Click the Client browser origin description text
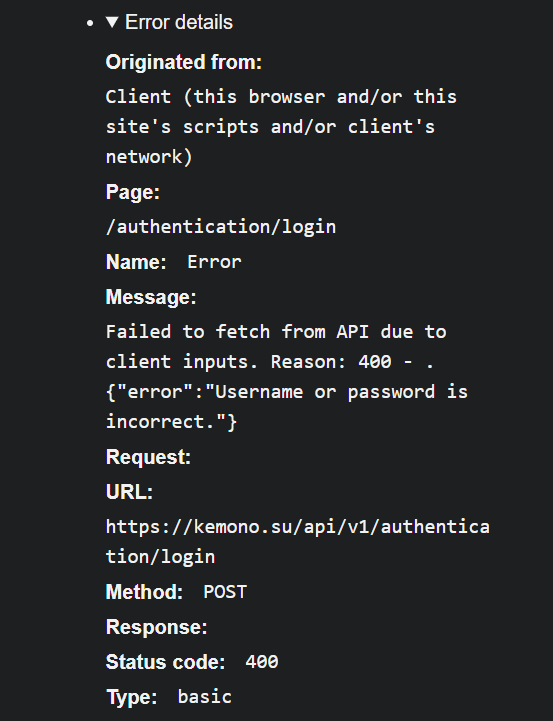553x721 pixels. 281,126
